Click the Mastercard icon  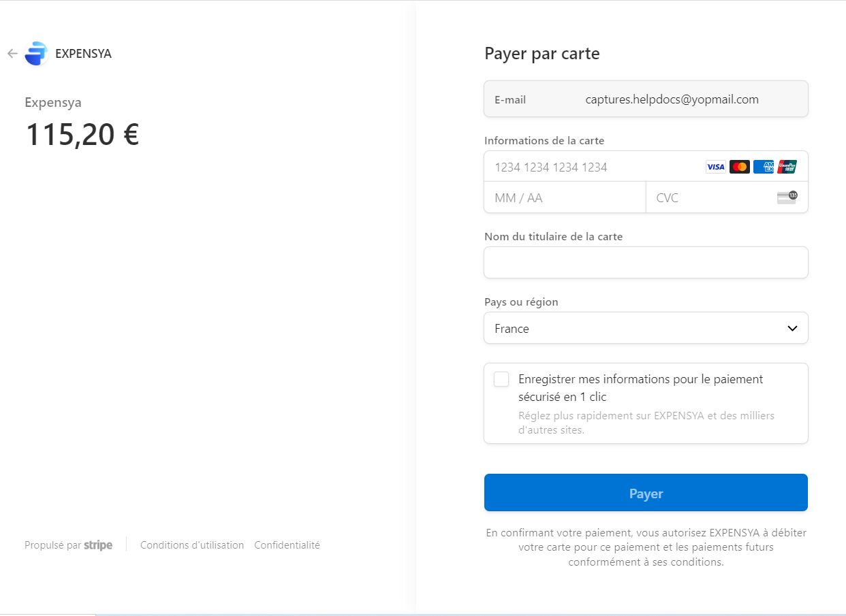pyautogui.click(x=739, y=167)
